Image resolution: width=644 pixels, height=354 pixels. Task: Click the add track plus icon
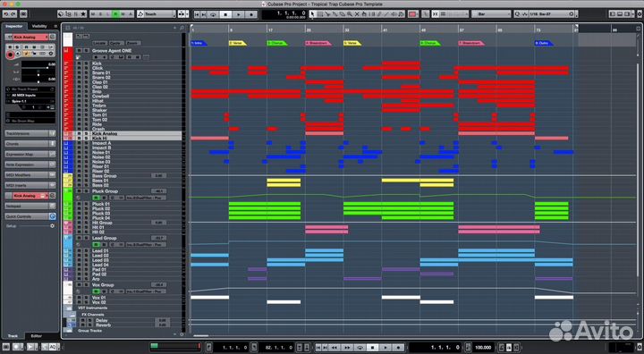tap(174, 28)
